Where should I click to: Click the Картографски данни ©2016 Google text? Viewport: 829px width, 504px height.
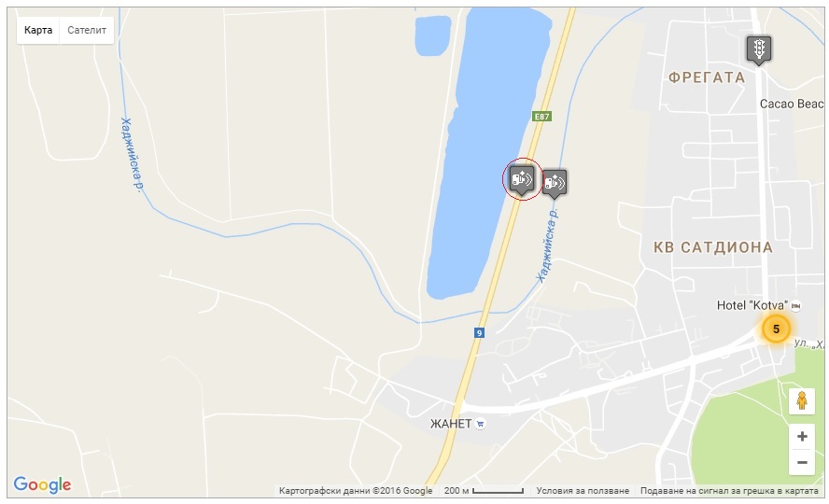(x=356, y=491)
